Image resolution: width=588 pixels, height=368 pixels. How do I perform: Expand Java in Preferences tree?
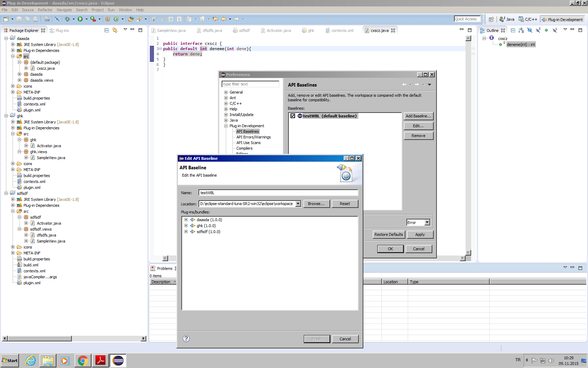(226, 120)
